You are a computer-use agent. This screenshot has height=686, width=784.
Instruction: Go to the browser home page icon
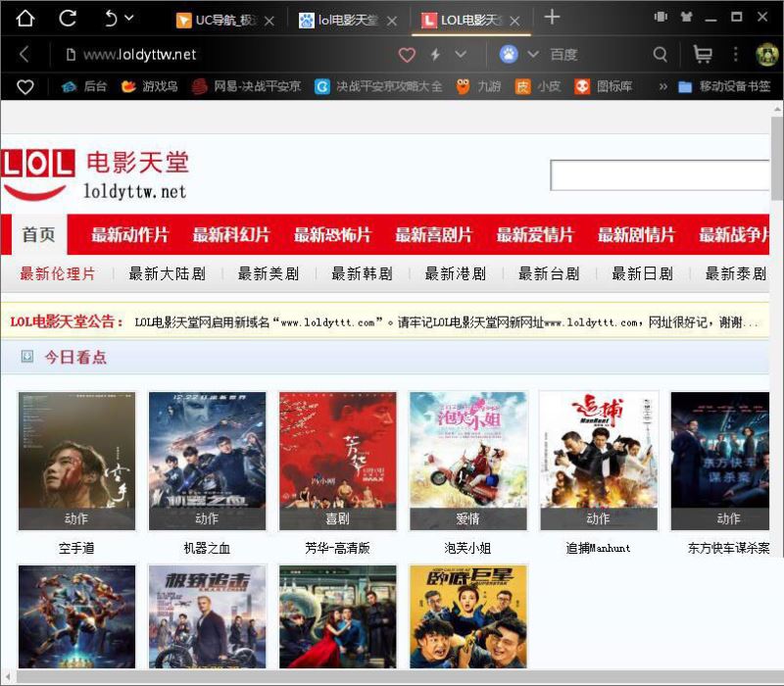(x=25, y=19)
